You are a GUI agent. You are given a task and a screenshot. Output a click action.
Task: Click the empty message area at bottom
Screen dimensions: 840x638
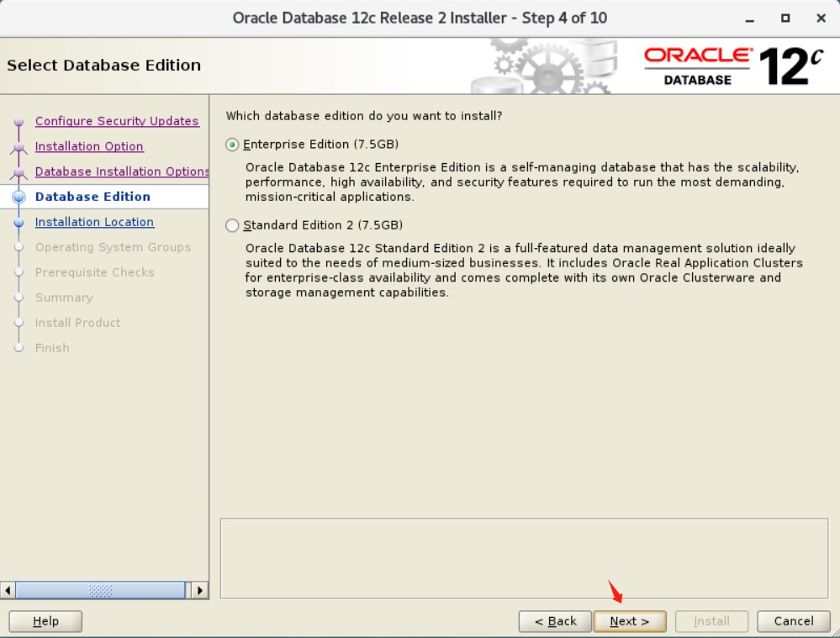coord(524,558)
